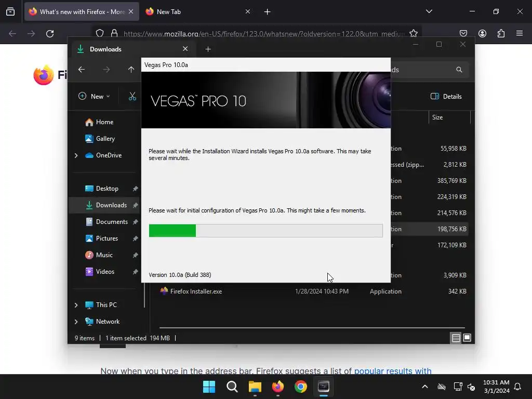Viewport: 532px width, 399px height.
Task: Click the horizontal scrollbar in File Explorer
Action: (312, 328)
